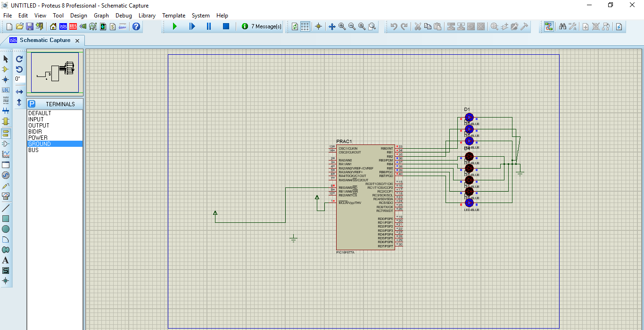The width and height of the screenshot is (644, 330).
Task: Choose 2D line graphics tool
Action: pyautogui.click(x=6, y=208)
